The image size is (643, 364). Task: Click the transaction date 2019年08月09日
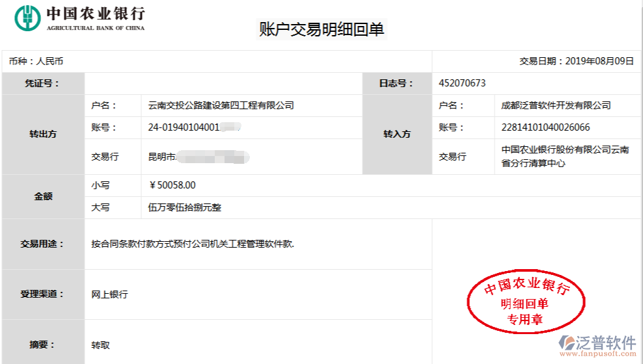coord(599,61)
